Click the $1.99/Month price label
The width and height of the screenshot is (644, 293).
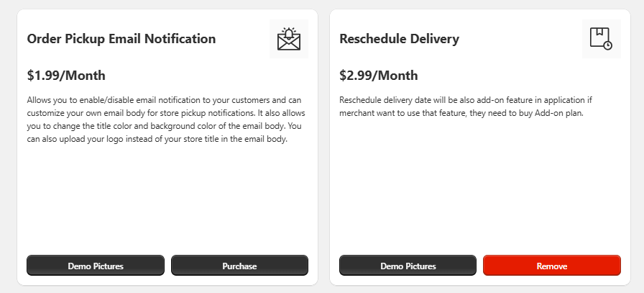pos(66,76)
